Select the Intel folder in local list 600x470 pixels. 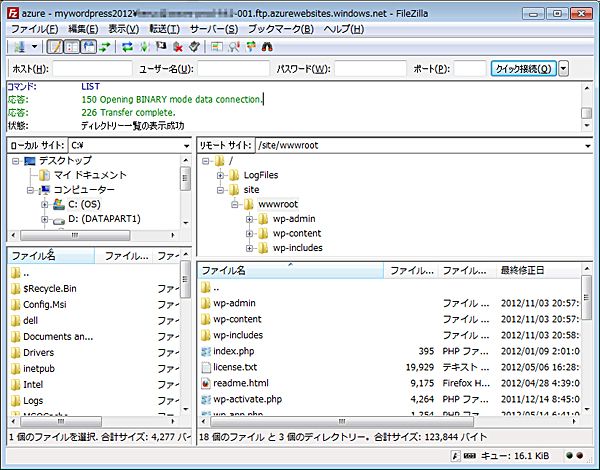94,385
